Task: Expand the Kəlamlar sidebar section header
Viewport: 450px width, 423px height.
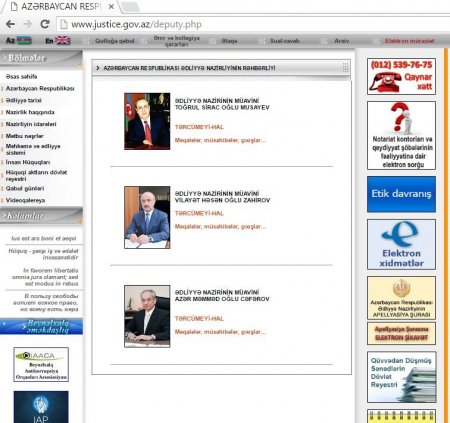Action: point(41,216)
